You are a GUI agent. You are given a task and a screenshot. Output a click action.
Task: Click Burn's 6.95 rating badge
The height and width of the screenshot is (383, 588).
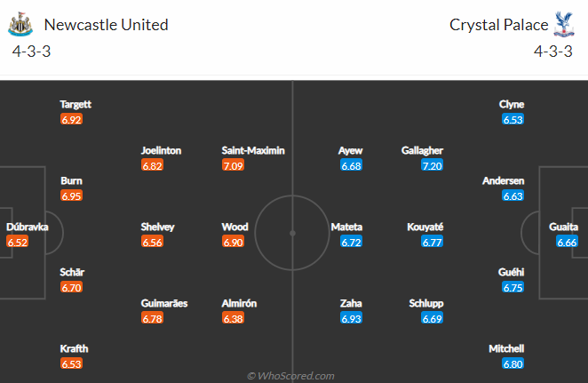coord(71,195)
